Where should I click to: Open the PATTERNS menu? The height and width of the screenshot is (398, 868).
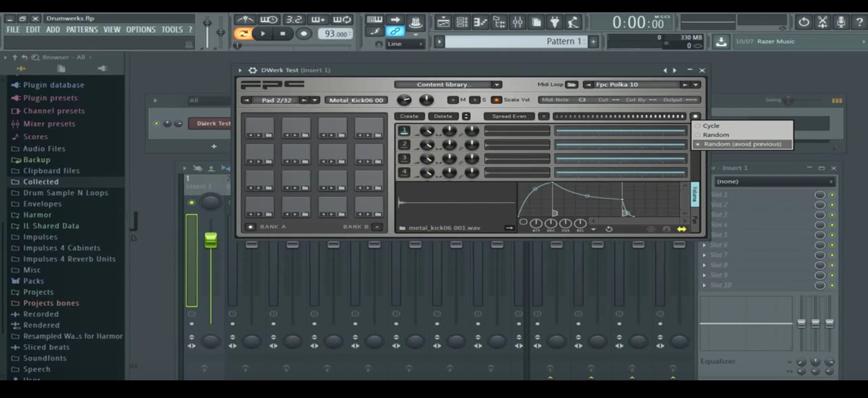pos(82,29)
